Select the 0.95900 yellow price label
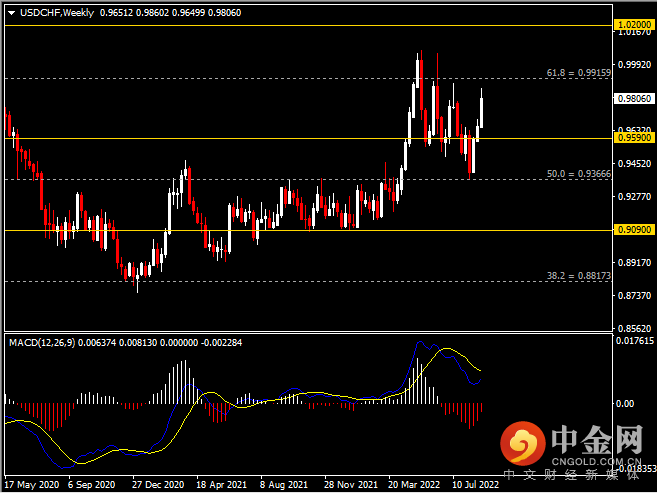The height and width of the screenshot is (493, 657). [x=634, y=138]
